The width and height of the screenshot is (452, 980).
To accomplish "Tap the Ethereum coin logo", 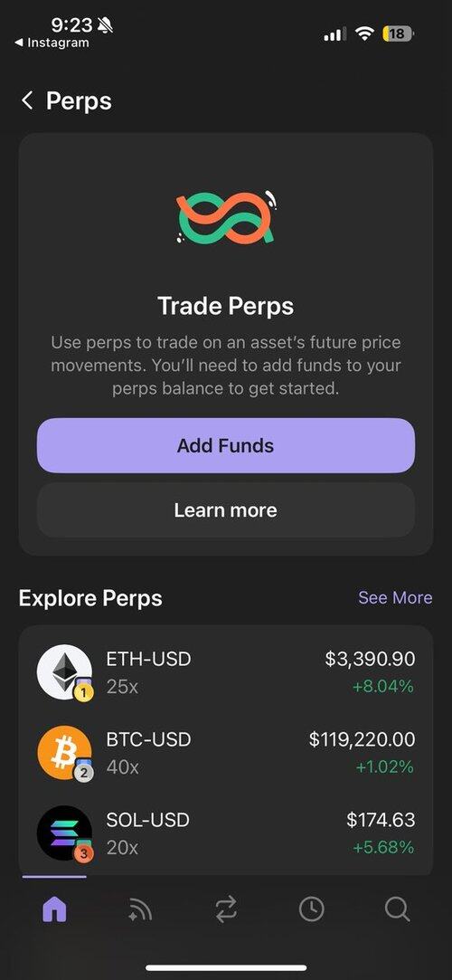I will [x=64, y=672].
